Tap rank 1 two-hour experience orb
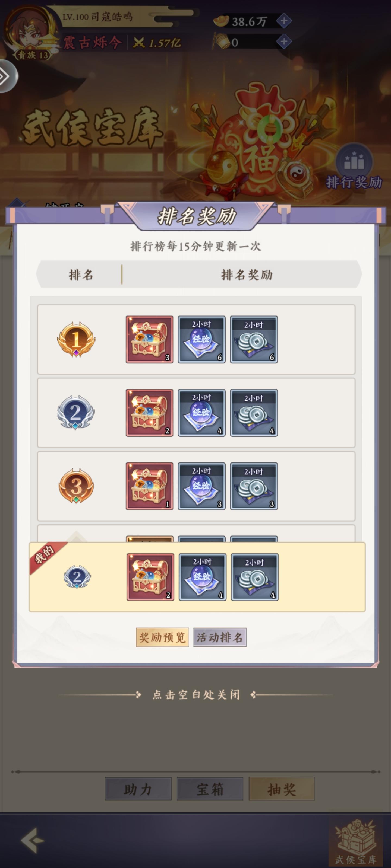Image resolution: width=391 pixels, height=868 pixels. click(202, 339)
